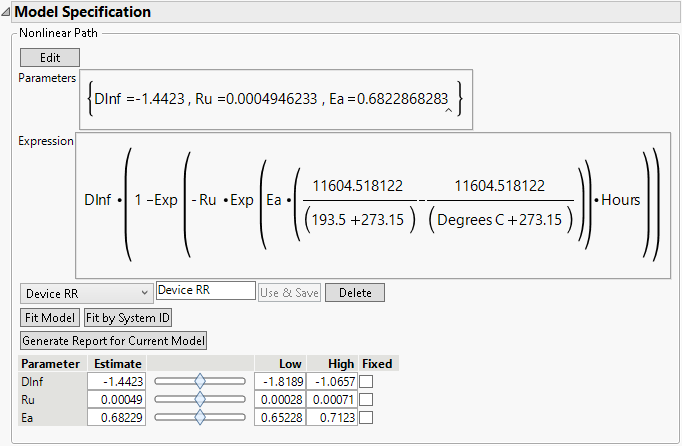Click the DInf Low limit field

point(279,381)
